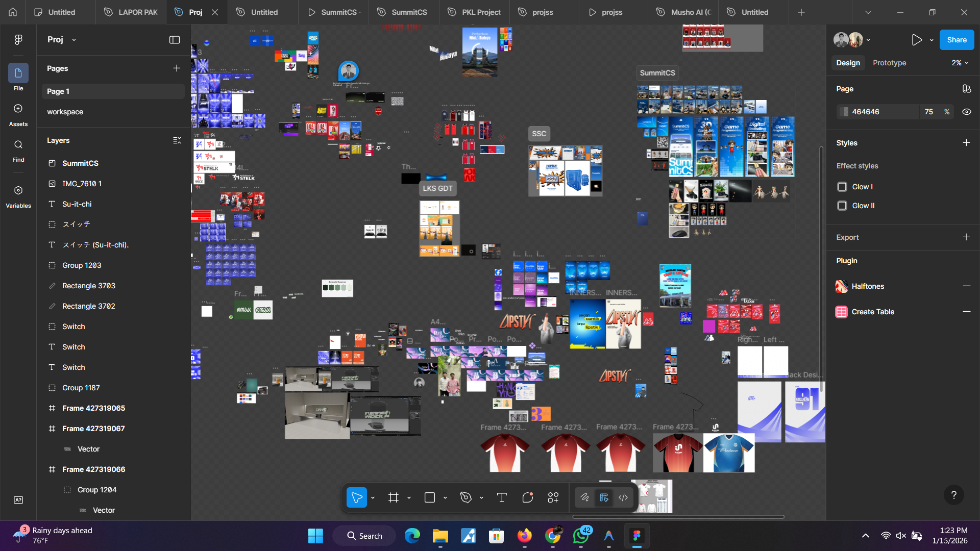Open the Assets panel in the left sidebar
This screenshot has width=980, height=551.
18,113
